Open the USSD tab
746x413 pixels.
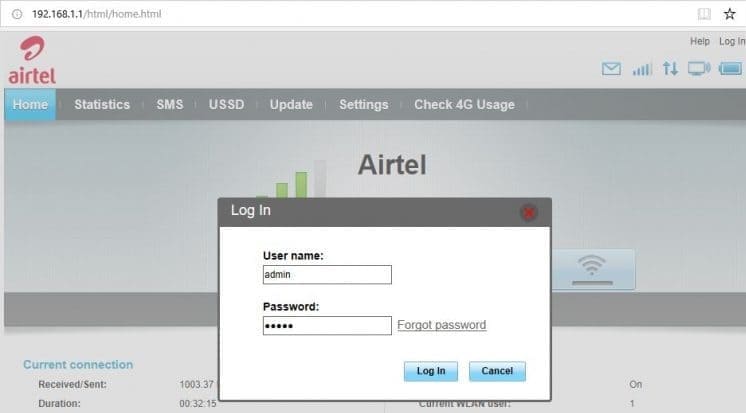coord(226,105)
